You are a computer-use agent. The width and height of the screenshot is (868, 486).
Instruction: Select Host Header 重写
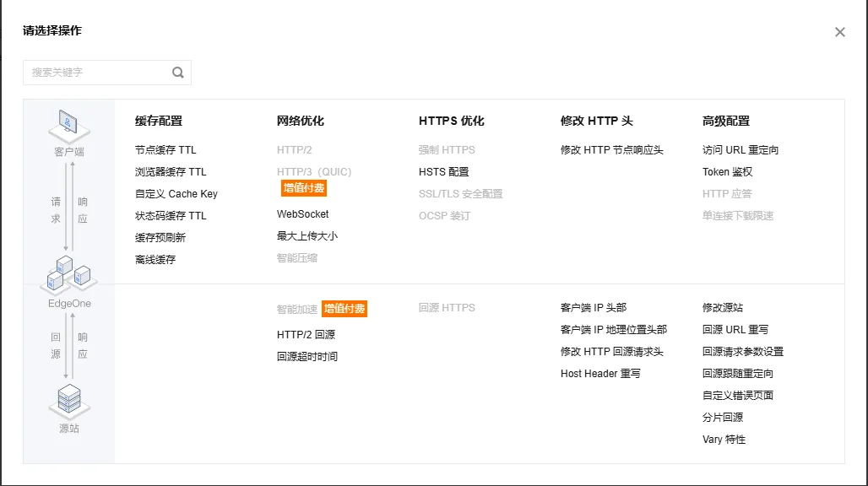[600, 374]
